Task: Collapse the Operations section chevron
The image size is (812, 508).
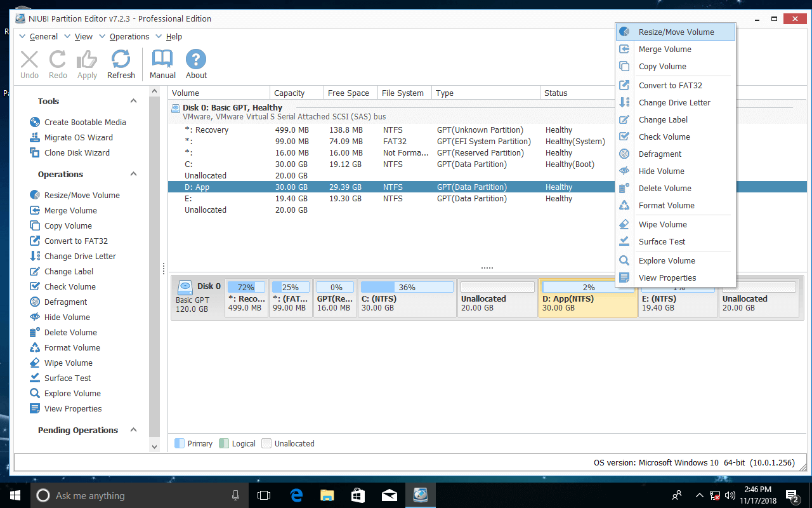Action: (x=133, y=174)
